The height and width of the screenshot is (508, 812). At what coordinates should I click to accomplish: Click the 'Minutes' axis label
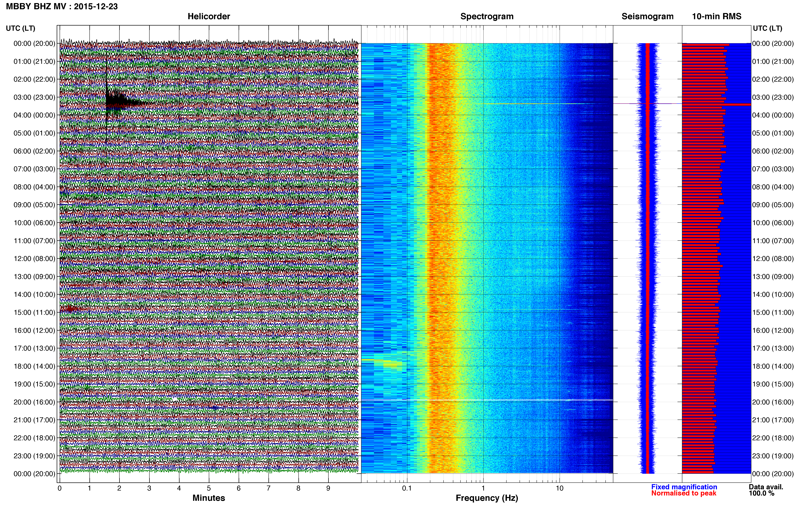point(208,498)
